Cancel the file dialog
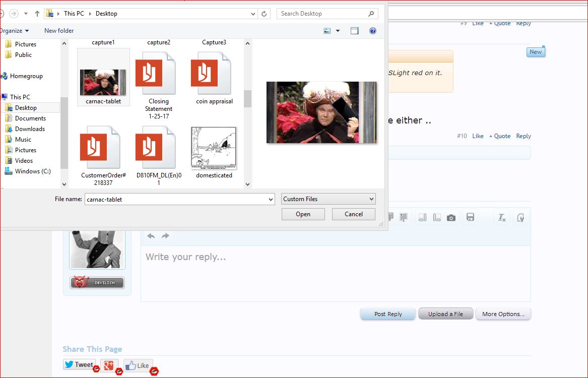Viewport: 588px width, 378px height. point(354,214)
